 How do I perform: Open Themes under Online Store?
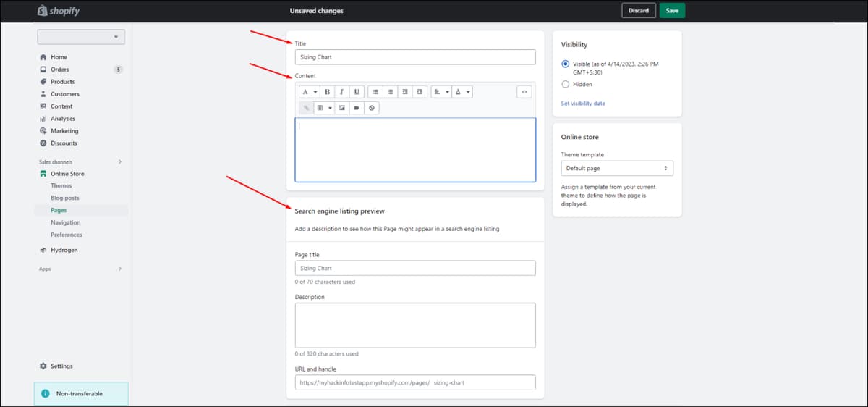pos(61,186)
